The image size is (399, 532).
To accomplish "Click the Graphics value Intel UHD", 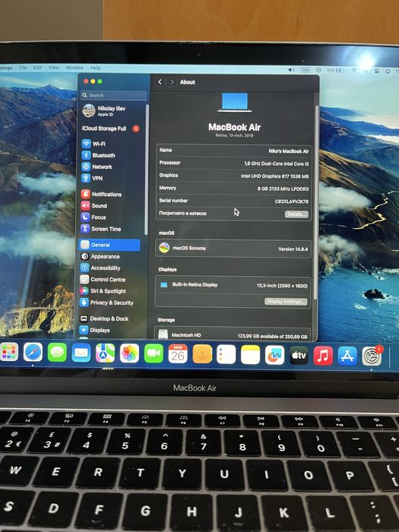I will tap(275, 176).
